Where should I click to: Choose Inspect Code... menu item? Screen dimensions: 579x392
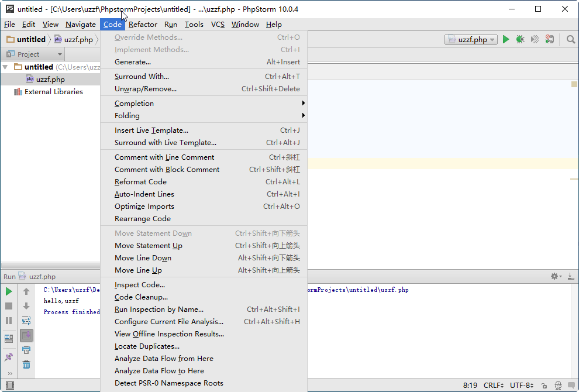pos(204,285)
